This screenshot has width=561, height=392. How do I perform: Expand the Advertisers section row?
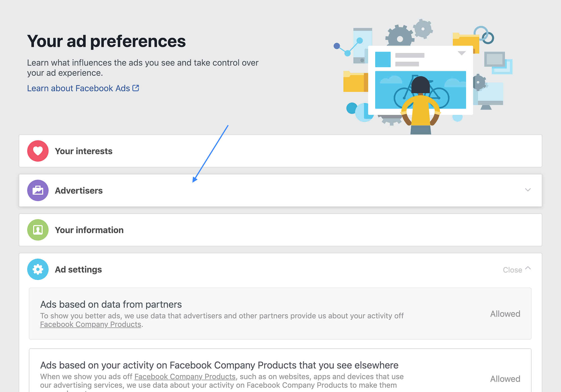coord(280,191)
